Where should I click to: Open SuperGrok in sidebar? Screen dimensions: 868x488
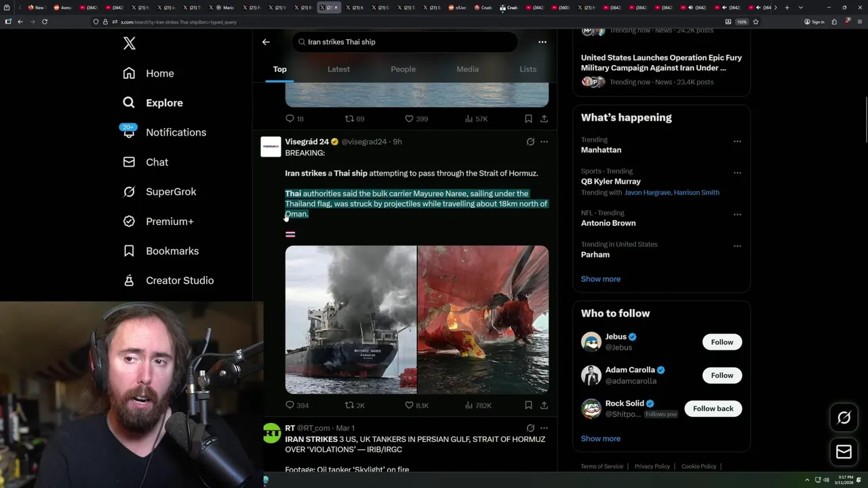(159, 192)
